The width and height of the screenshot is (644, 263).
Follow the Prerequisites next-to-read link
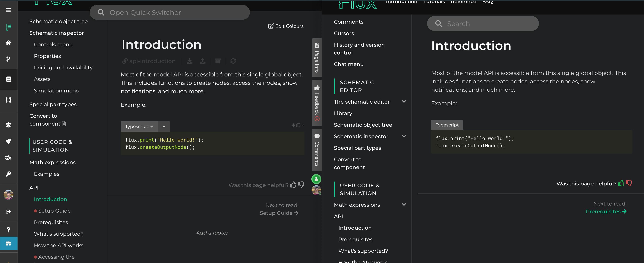tap(606, 212)
